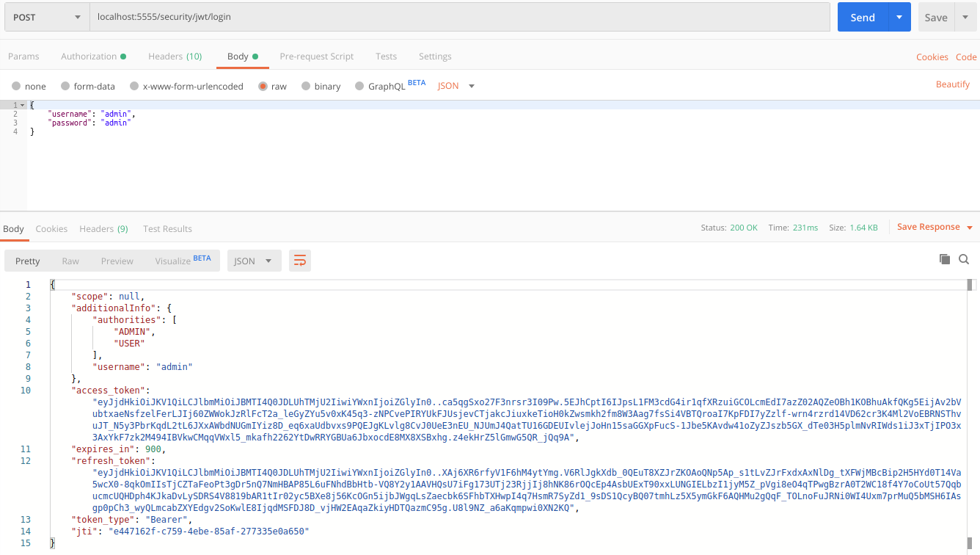
Task: Open the Cookies link
Action: pyautogui.click(x=932, y=57)
